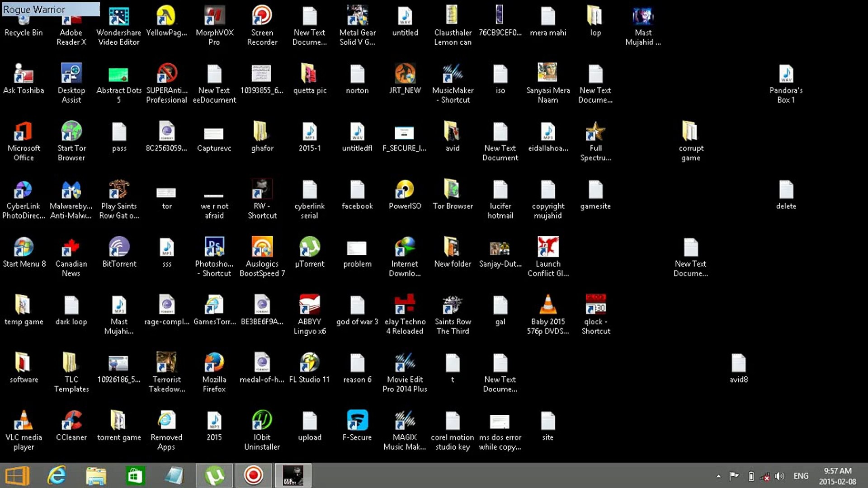
Task: Select Movie Edit Pro 2014 Plus icon
Action: point(405,373)
